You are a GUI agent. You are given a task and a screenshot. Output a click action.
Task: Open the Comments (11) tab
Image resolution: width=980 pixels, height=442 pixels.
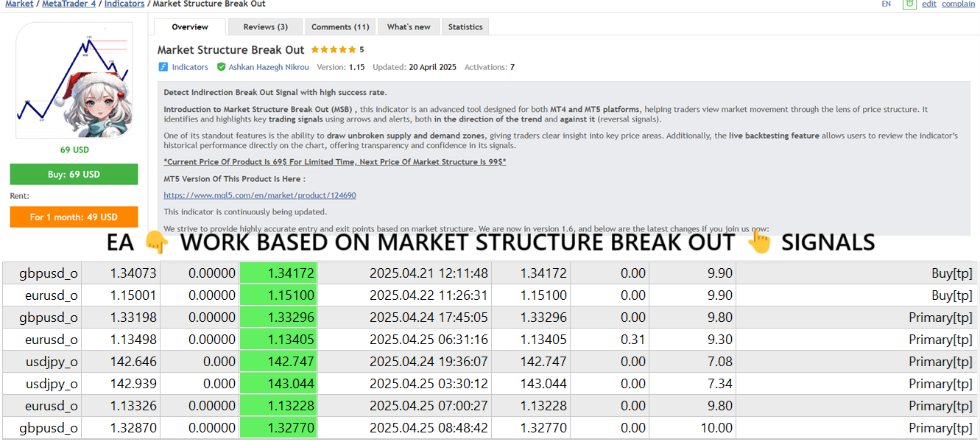pyautogui.click(x=340, y=27)
